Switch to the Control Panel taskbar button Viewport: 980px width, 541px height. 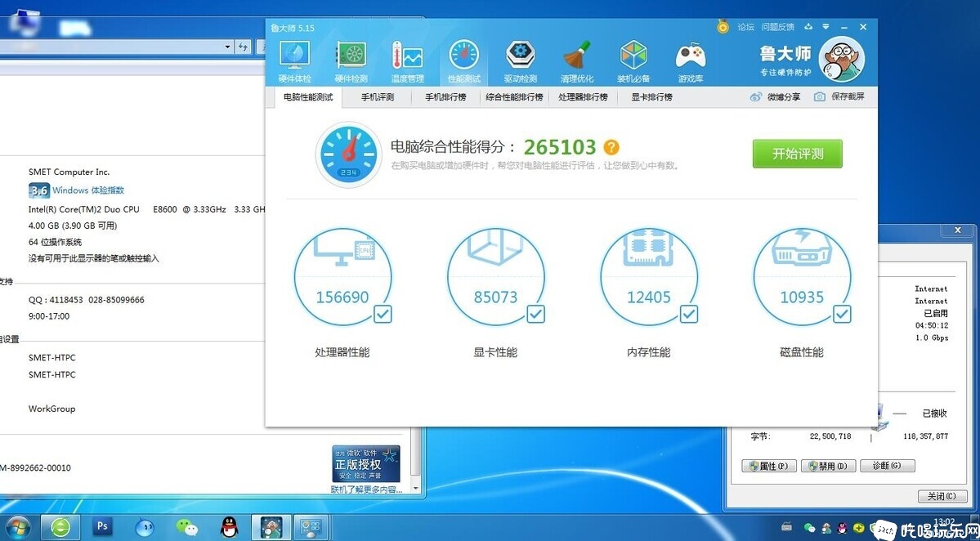click(311, 527)
